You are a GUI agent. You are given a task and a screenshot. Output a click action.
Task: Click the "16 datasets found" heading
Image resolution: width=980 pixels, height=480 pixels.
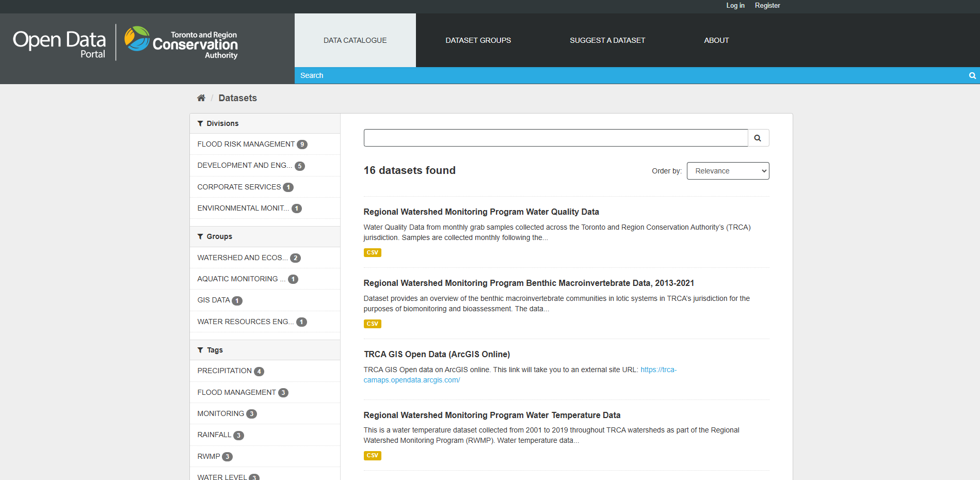pyautogui.click(x=409, y=170)
